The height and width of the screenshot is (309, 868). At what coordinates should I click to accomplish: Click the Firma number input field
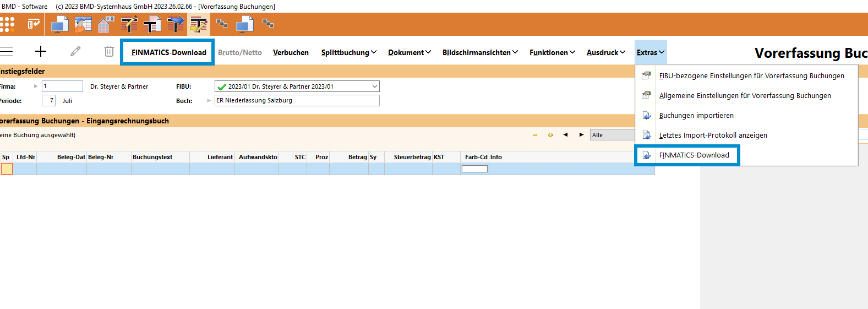point(62,86)
